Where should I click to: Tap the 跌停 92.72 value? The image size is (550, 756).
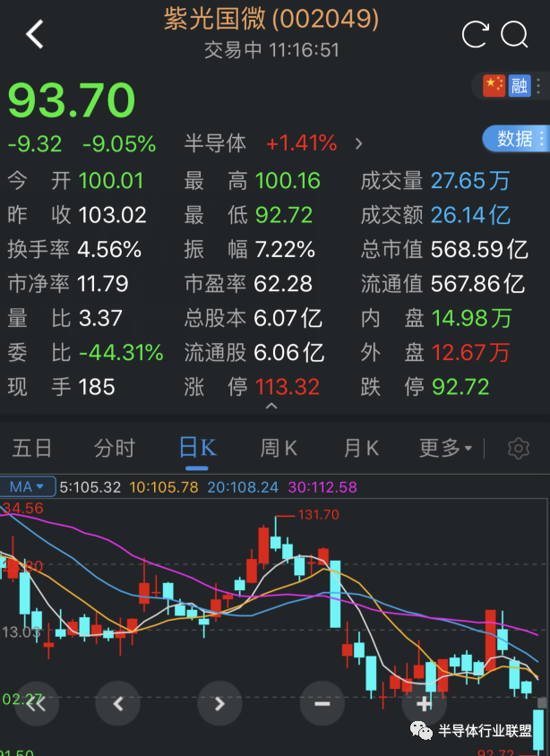(460, 387)
